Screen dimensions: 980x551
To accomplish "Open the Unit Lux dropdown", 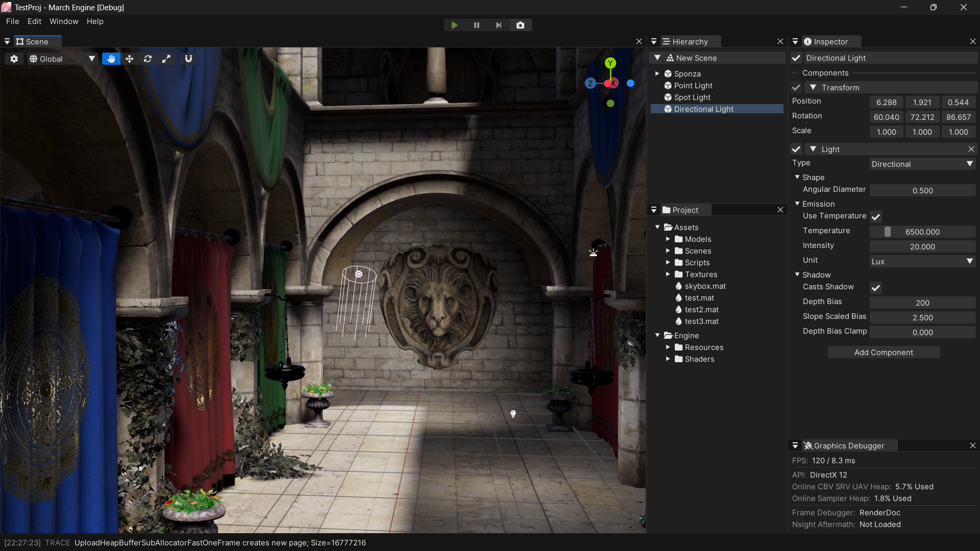I will coord(923,261).
